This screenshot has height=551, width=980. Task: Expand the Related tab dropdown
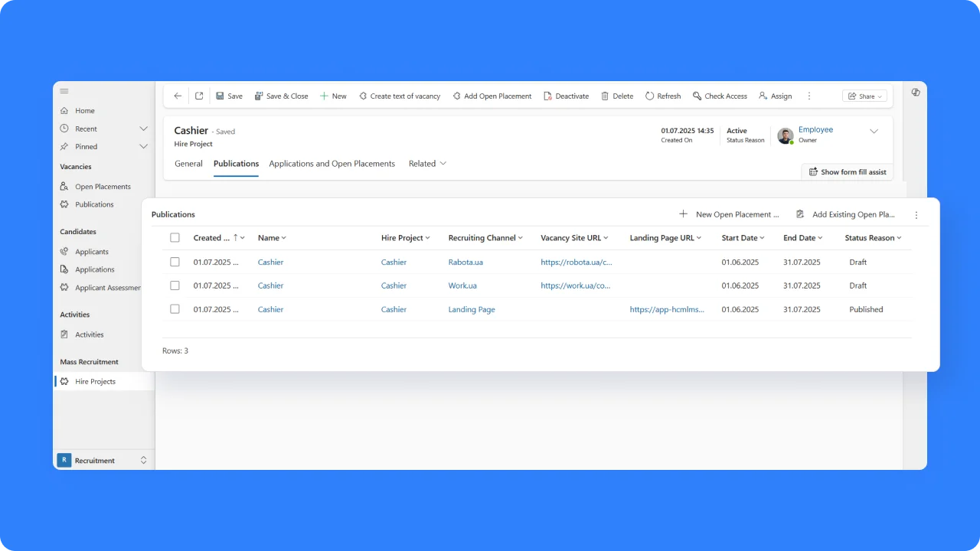pos(427,164)
